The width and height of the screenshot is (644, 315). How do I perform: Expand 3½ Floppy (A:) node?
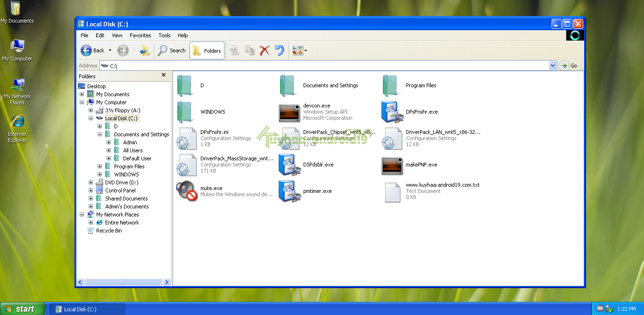91,110
